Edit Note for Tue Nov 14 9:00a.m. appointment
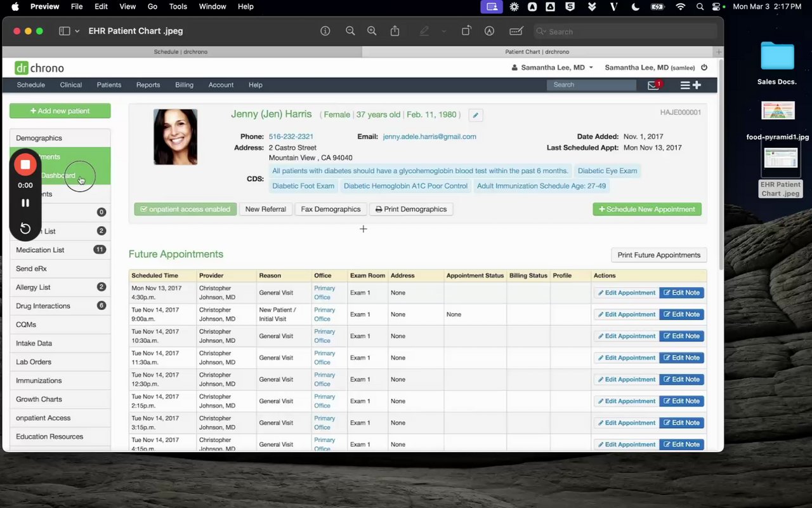 click(x=682, y=314)
